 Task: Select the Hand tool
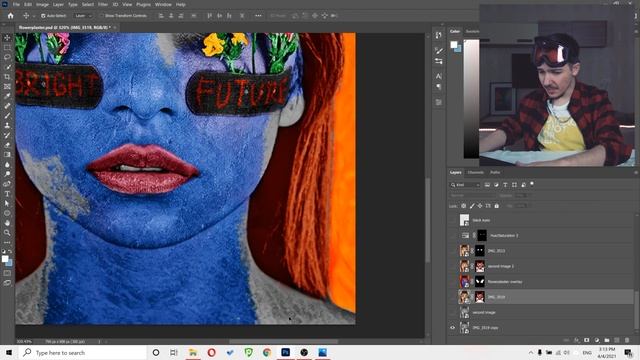point(7,223)
